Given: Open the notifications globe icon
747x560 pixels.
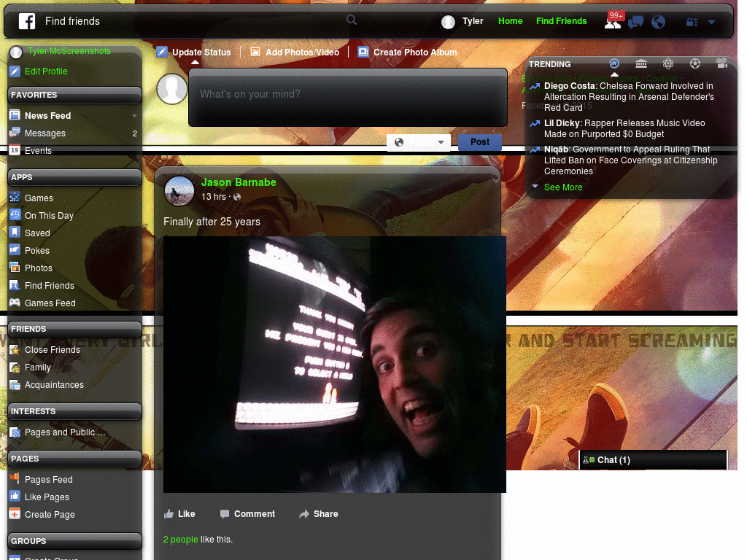Looking at the screenshot, I should pyautogui.click(x=659, y=22).
